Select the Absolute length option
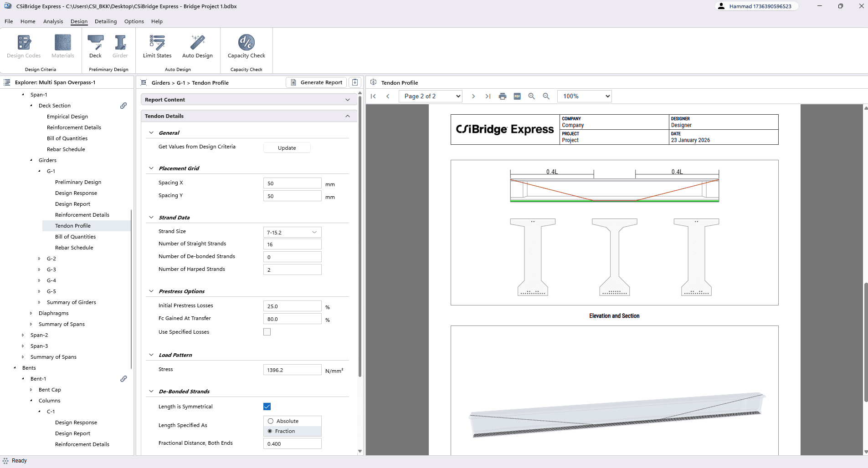The image size is (868, 468). tap(271, 421)
